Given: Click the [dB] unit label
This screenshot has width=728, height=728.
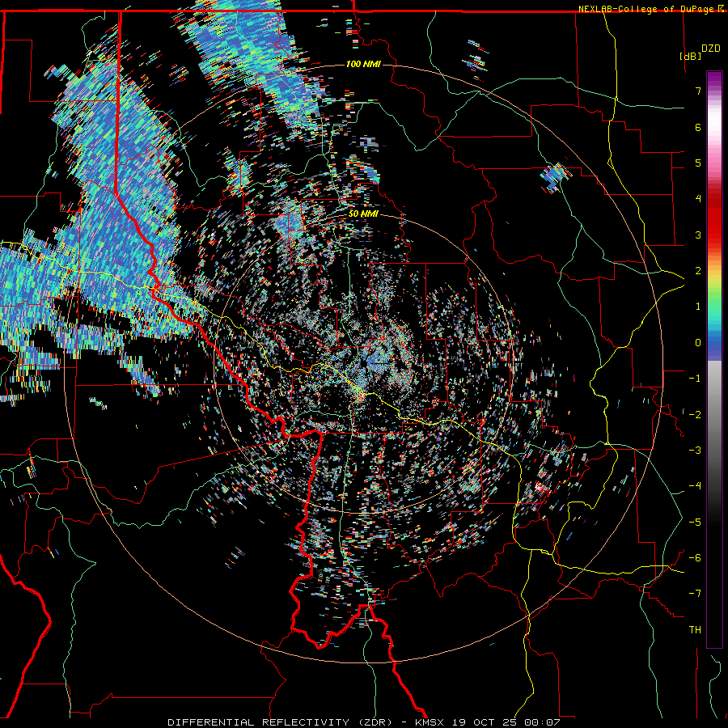Looking at the screenshot, I should pyautogui.click(x=691, y=56).
